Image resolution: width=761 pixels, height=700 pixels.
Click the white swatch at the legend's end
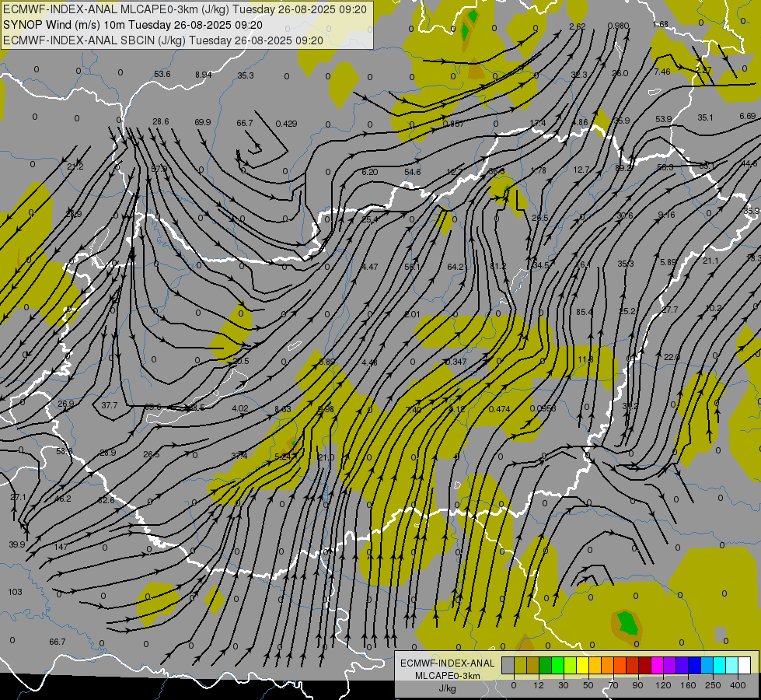click(744, 666)
